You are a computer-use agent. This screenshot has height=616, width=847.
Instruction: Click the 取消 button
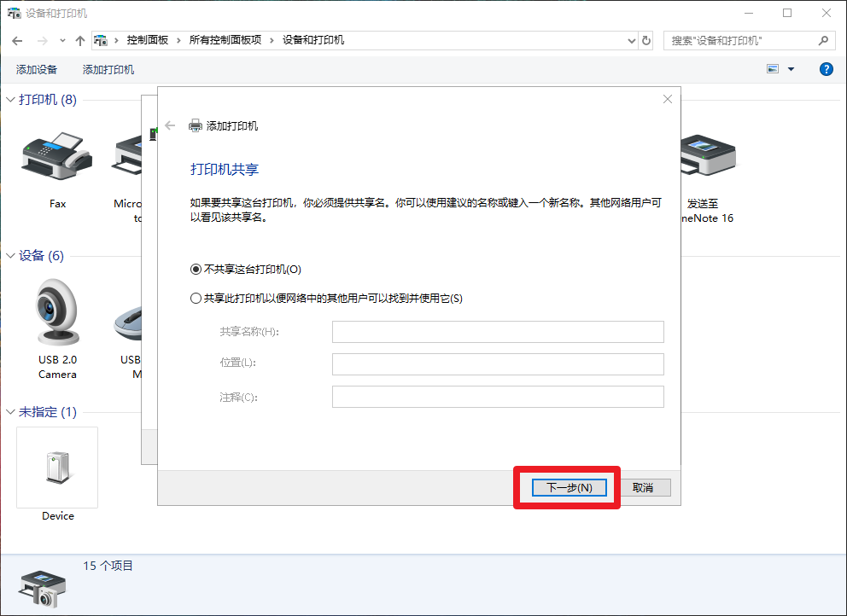click(643, 487)
